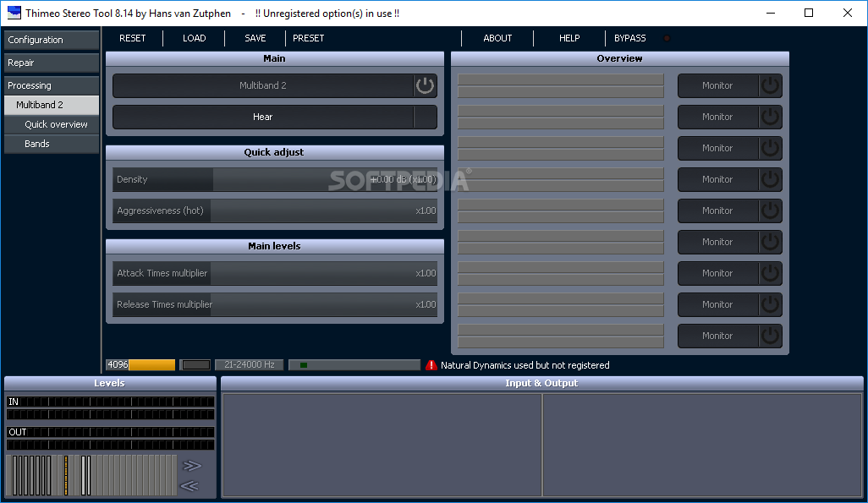Screen dimensions: 868x503
Task: Expand the Processing section
Action: 52,85
